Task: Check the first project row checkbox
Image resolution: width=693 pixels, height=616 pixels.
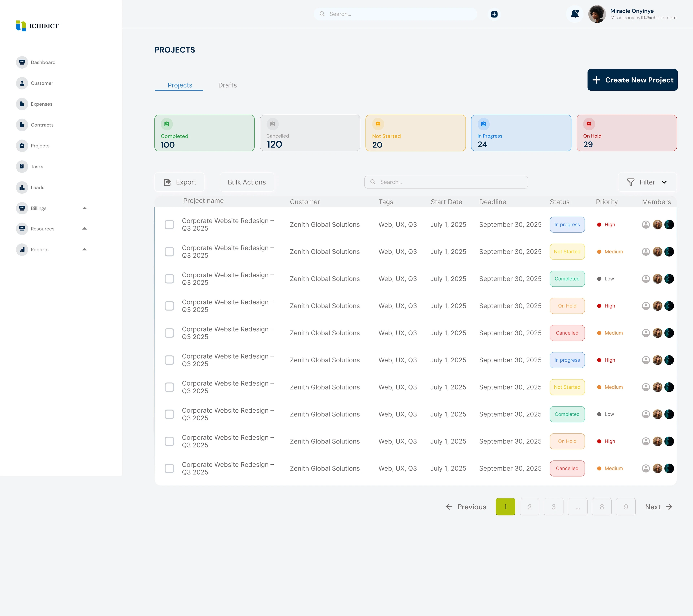Action: click(169, 224)
